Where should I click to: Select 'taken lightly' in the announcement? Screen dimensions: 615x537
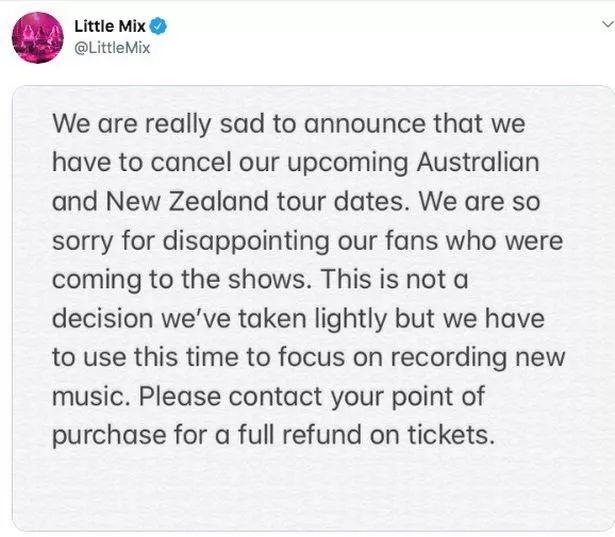point(312,319)
